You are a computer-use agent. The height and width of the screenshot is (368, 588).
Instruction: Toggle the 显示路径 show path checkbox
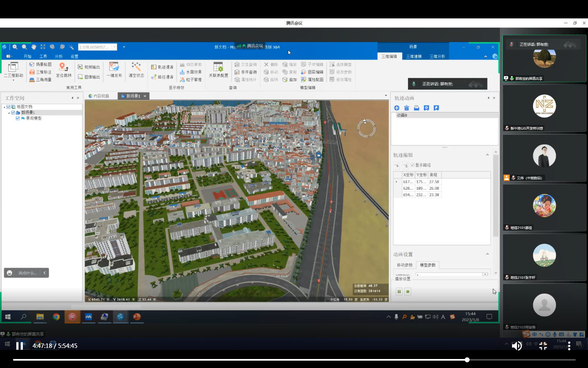412,165
